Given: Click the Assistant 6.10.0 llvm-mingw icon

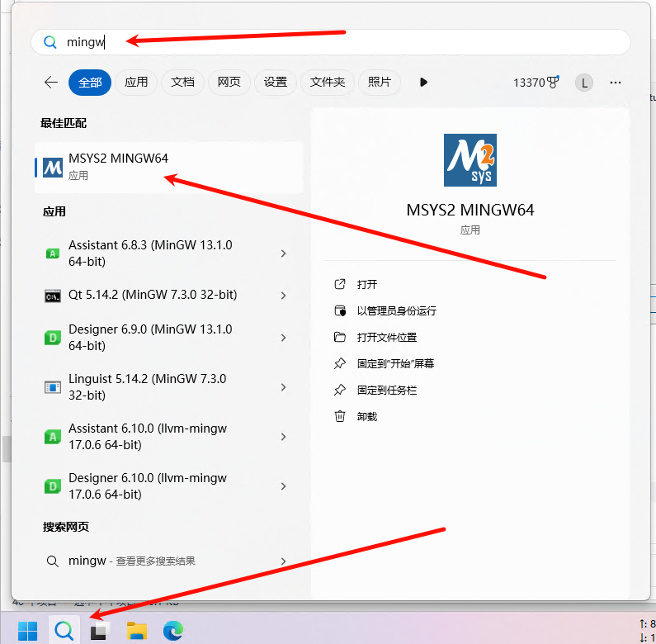Looking at the screenshot, I should point(53,437).
